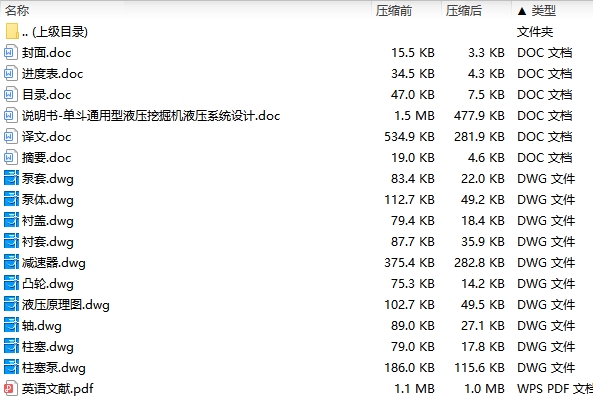Click the DWG icon beside 柱塞泵.dwg
This screenshot has height=408, width=593.
[11, 367]
